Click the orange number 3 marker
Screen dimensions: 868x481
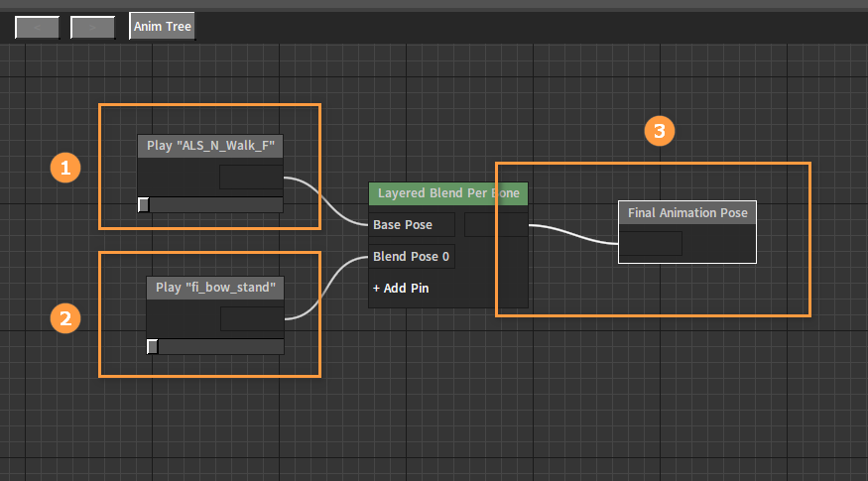(660, 132)
